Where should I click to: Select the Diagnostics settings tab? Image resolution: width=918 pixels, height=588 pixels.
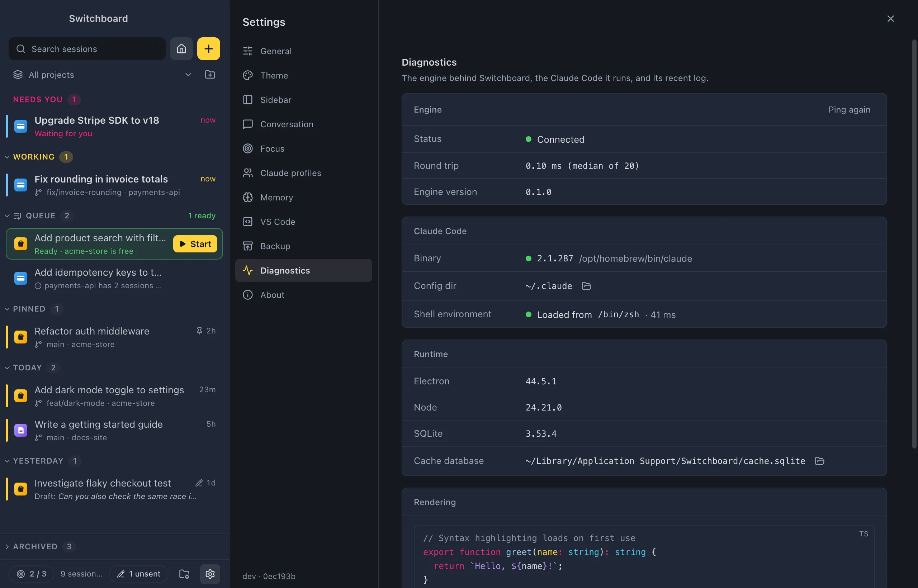[304, 270]
